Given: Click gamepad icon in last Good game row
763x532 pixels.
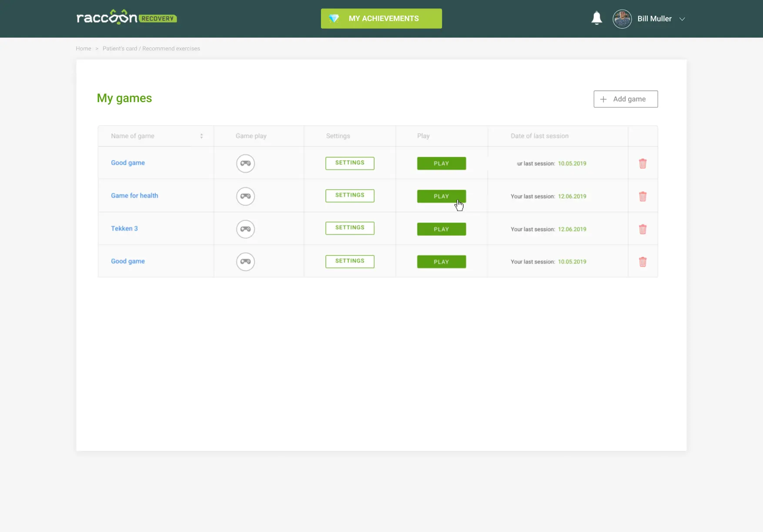Looking at the screenshot, I should pos(245,262).
